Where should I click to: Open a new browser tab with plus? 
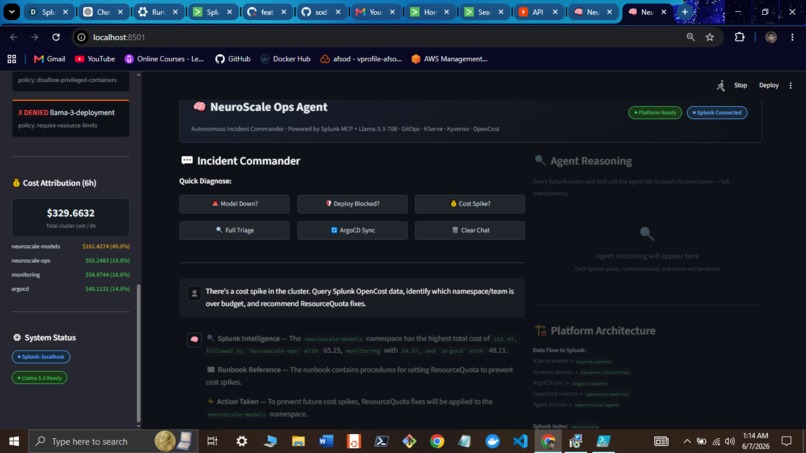685,11
